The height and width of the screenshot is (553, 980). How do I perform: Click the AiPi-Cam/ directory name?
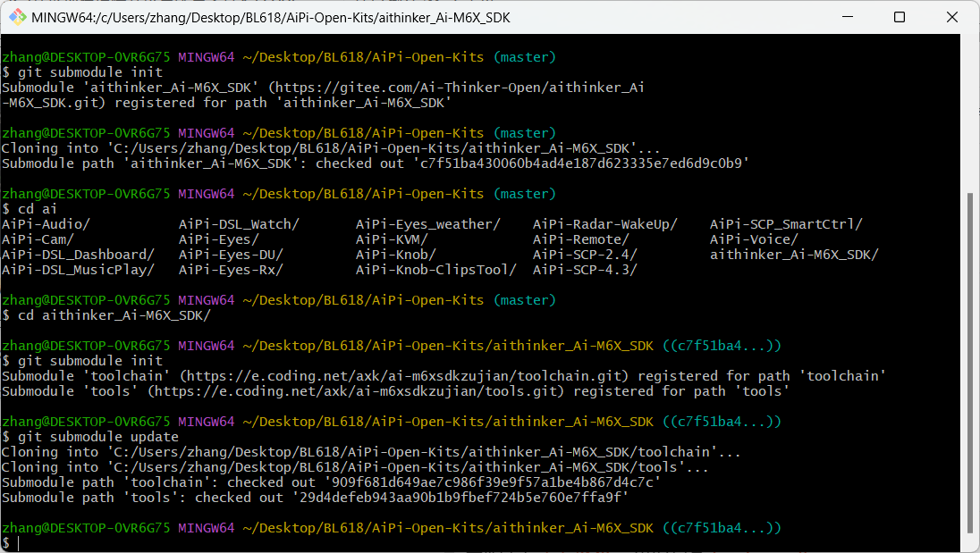[x=38, y=239]
